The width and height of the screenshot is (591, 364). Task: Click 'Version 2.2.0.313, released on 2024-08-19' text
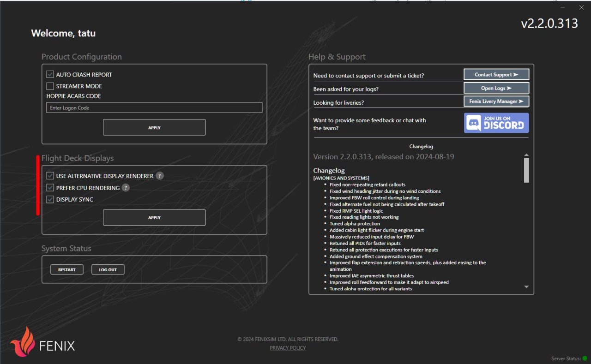click(x=384, y=156)
